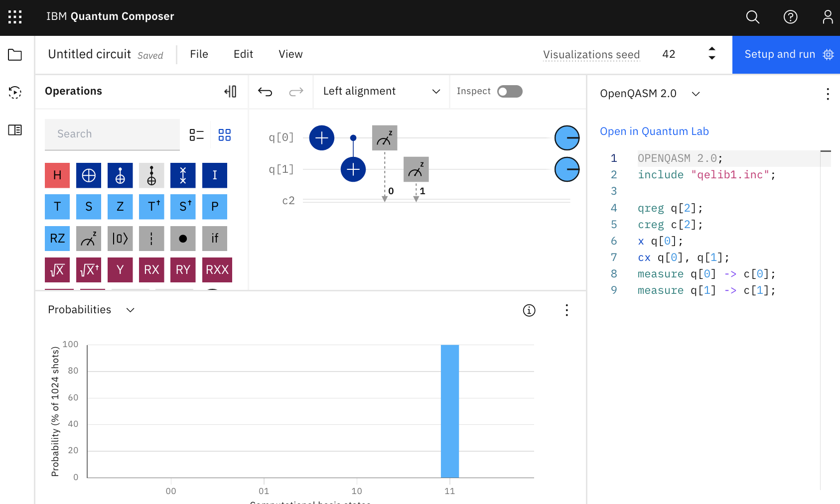This screenshot has height=504, width=840.
Task: Collapse the Operations panel
Action: click(x=230, y=91)
